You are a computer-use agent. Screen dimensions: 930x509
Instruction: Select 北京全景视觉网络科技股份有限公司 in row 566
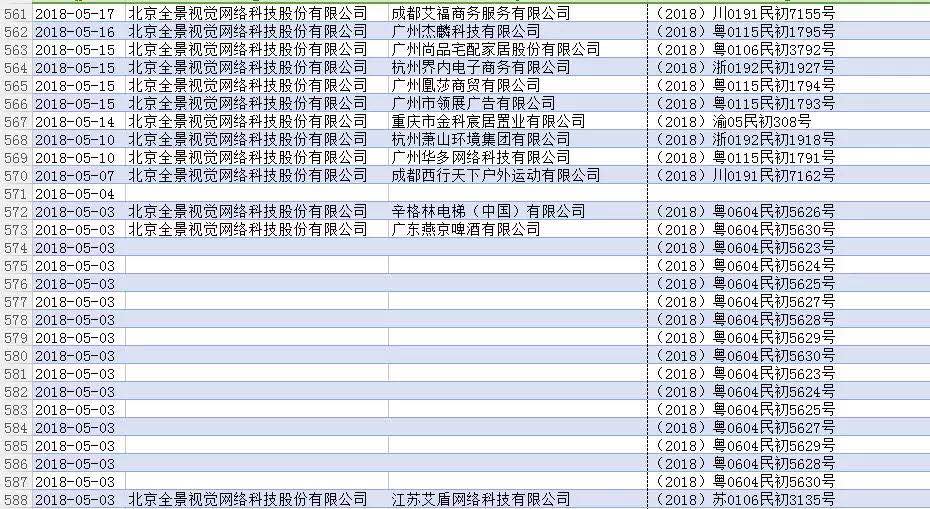click(248, 103)
